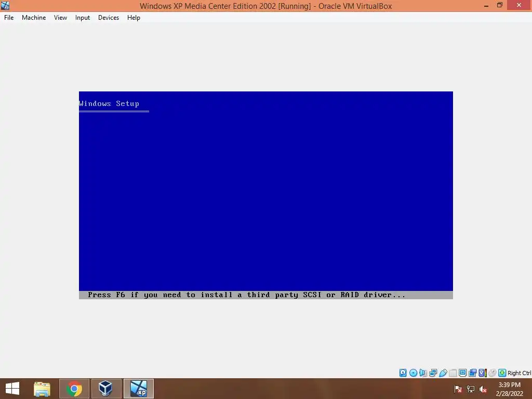
Task: Click the muted volume tray icon
Action: [x=483, y=389]
